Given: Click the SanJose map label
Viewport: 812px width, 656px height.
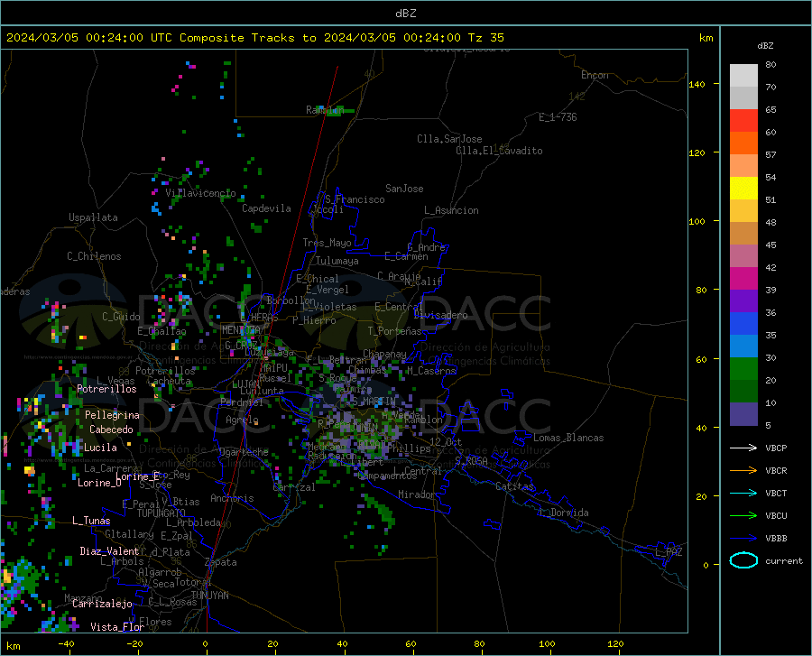Looking at the screenshot, I should tap(404, 189).
